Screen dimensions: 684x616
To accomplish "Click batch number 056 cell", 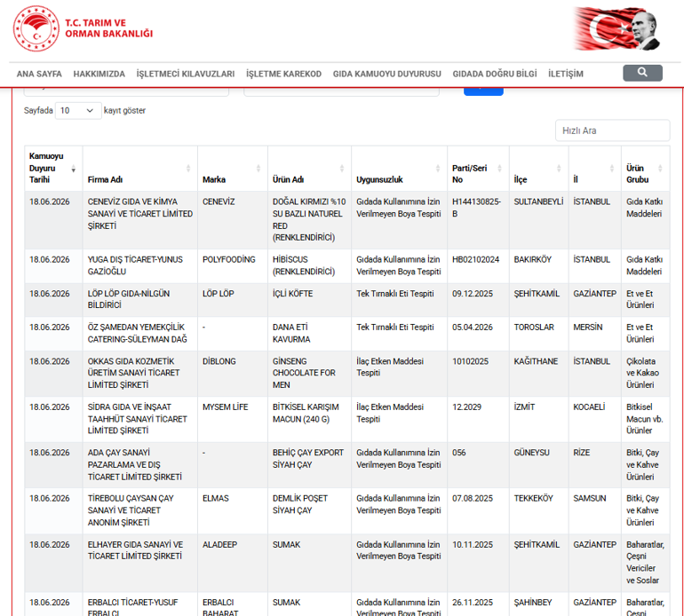I will point(478,465).
